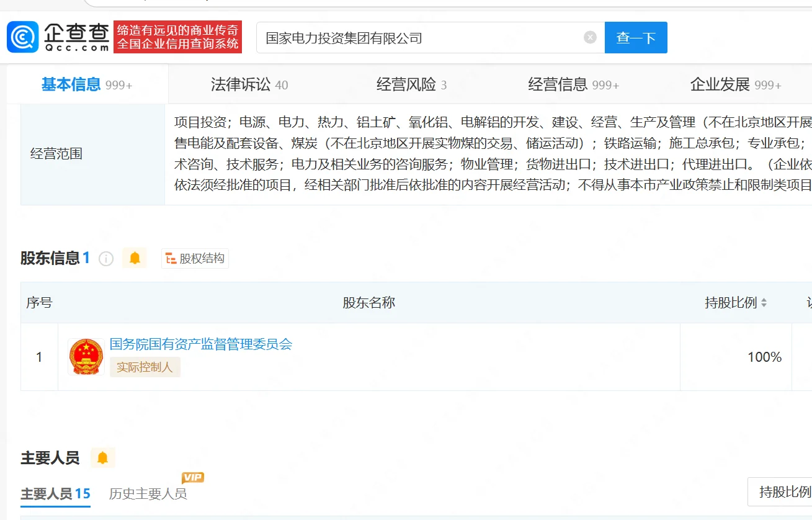Clear the search box with the X icon
Screen dimensions: 812x520
click(590, 37)
